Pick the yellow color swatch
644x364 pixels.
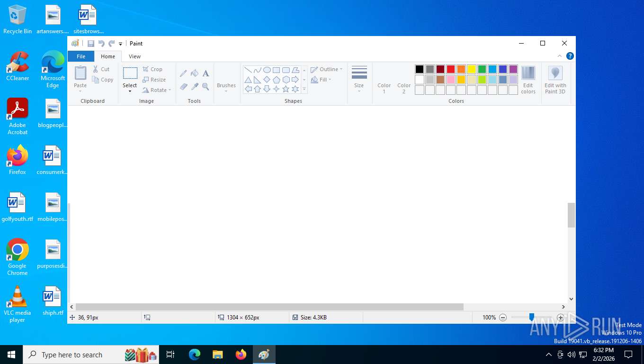click(472, 69)
